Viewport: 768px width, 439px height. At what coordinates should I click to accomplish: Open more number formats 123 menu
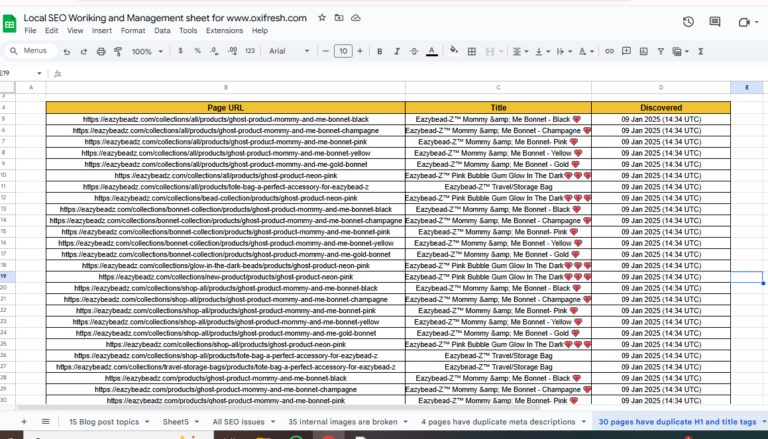pyautogui.click(x=250, y=51)
